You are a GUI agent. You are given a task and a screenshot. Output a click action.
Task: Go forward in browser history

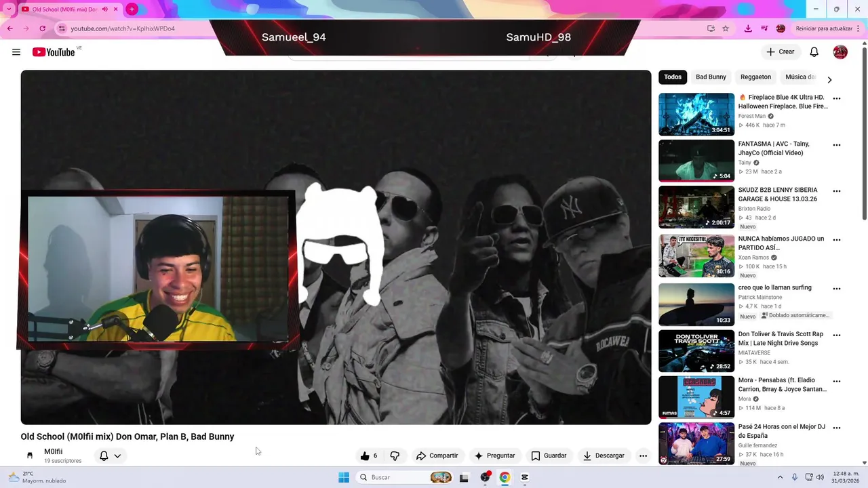[x=26, y=28]
